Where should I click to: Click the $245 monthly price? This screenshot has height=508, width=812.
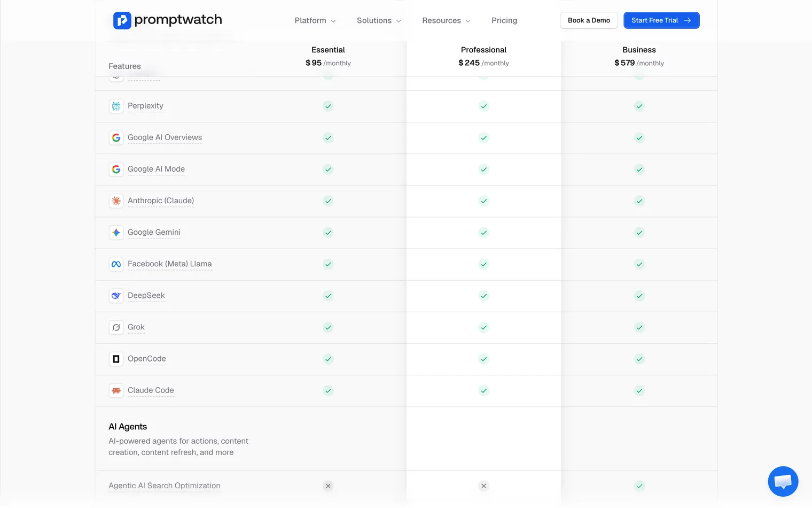coord(483,63)
